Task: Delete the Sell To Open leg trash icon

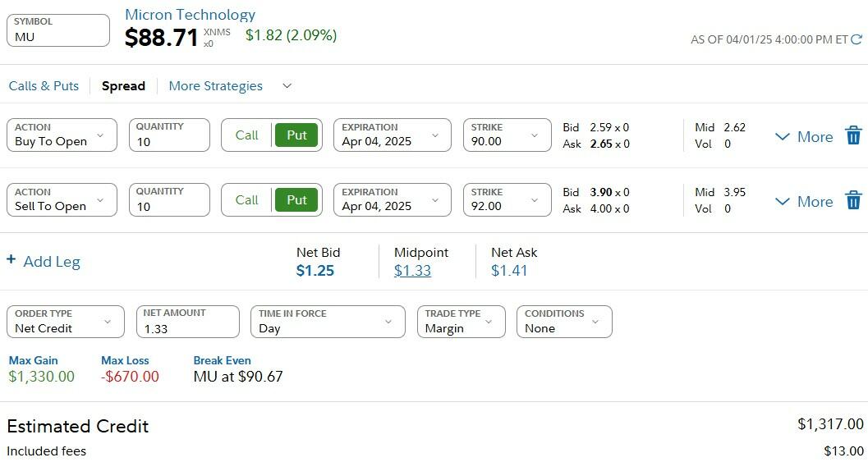Action: [x=853, y=200]
